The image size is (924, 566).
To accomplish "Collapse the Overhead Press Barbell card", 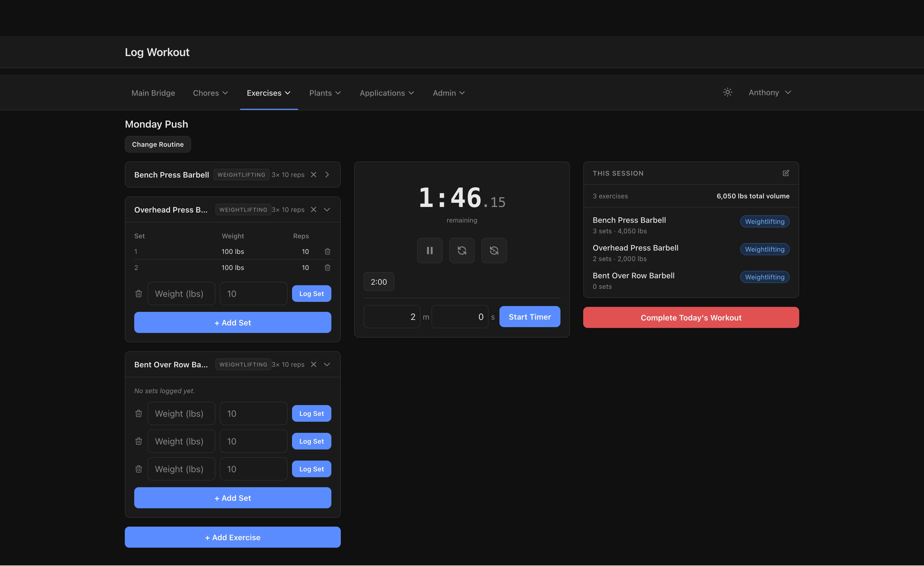I will coord(327,210).
